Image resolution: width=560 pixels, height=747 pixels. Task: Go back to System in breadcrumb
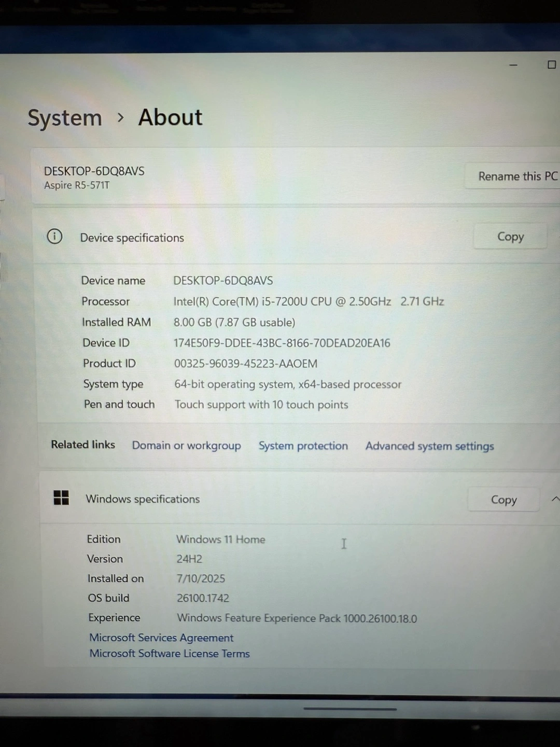(65, 118)
